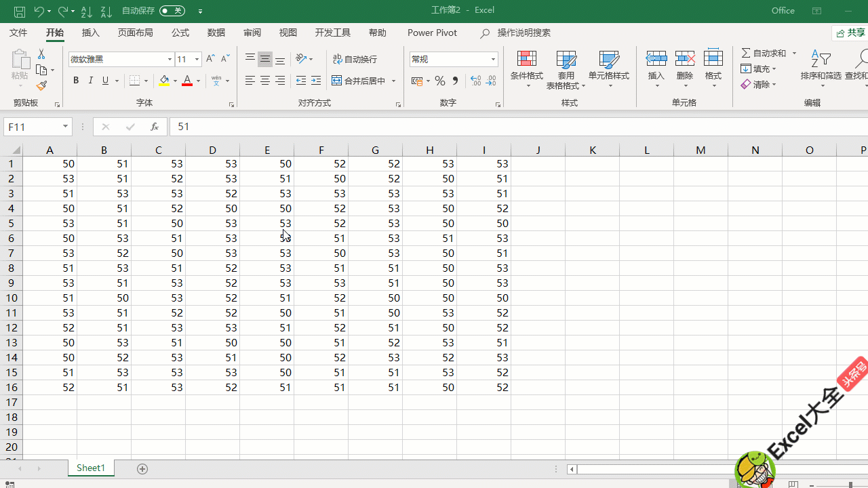The image size is (868, 488).
Task: Click the Copy icon
Action: tap(41, 70)
